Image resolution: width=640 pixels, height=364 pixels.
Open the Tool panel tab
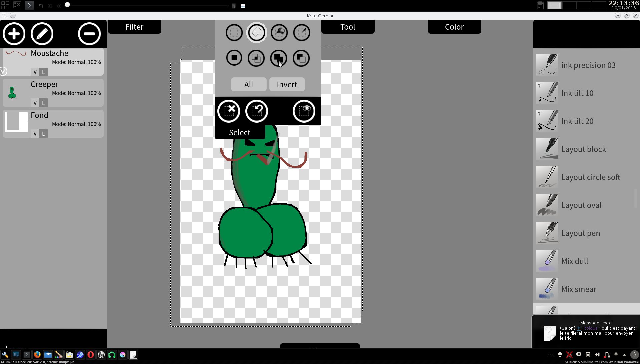pos(347,27)
